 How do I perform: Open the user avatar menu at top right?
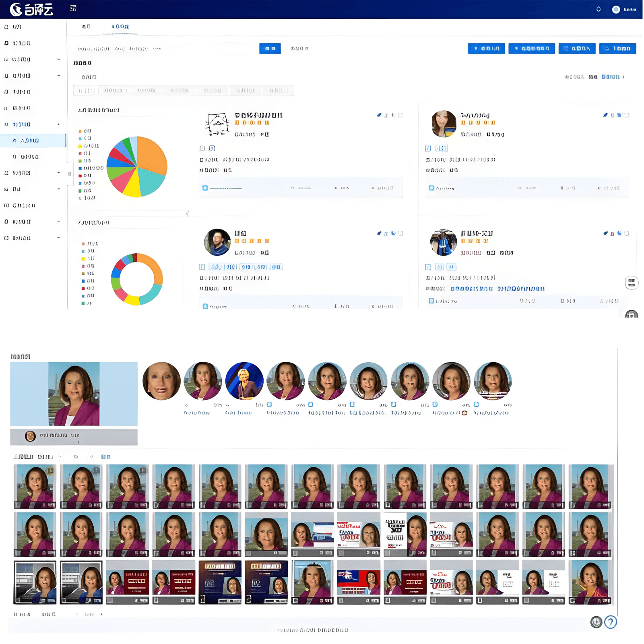(616, 10)
